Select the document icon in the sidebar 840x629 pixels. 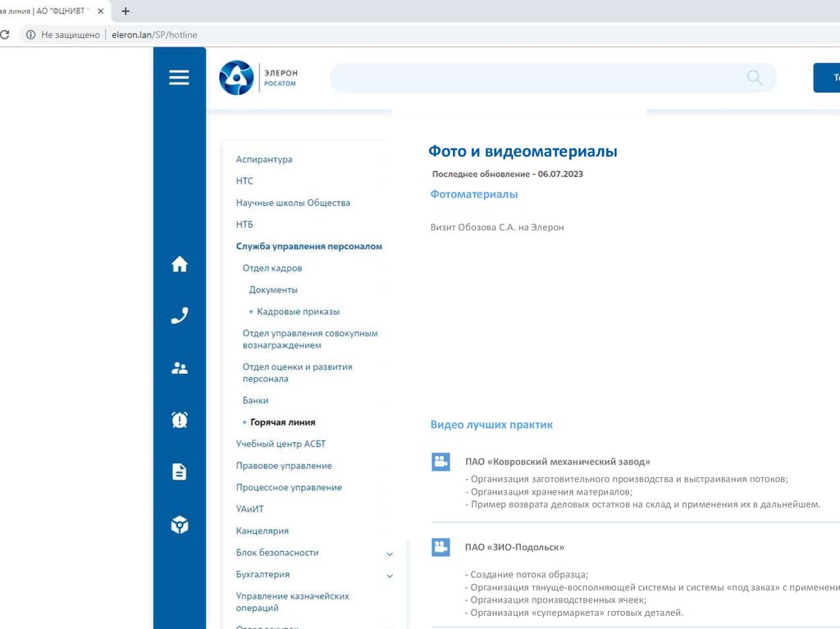(x=179, y=471)
